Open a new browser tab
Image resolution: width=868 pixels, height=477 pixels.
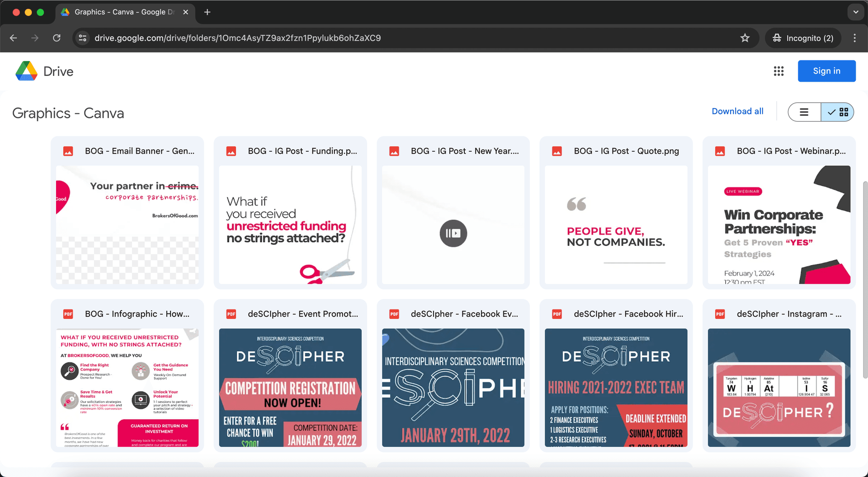pyautogui.click(x=207, y=12)
